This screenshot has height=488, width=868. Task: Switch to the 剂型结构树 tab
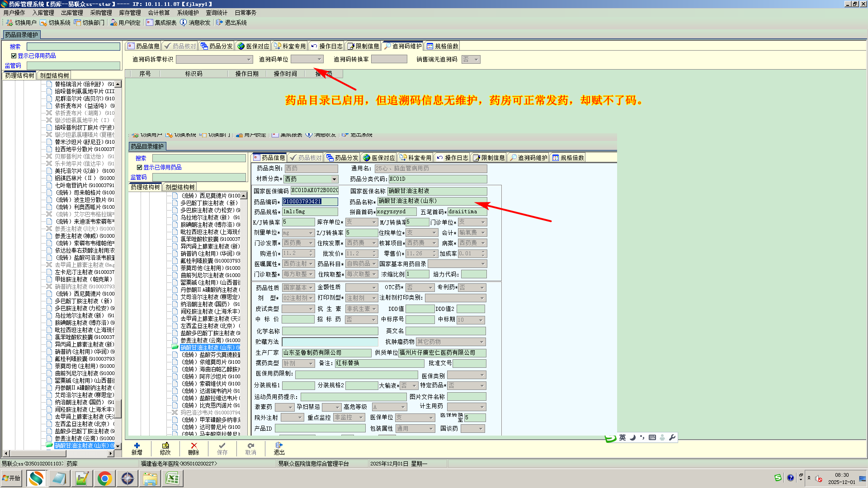pyautogui.click(x=54, y=75)
